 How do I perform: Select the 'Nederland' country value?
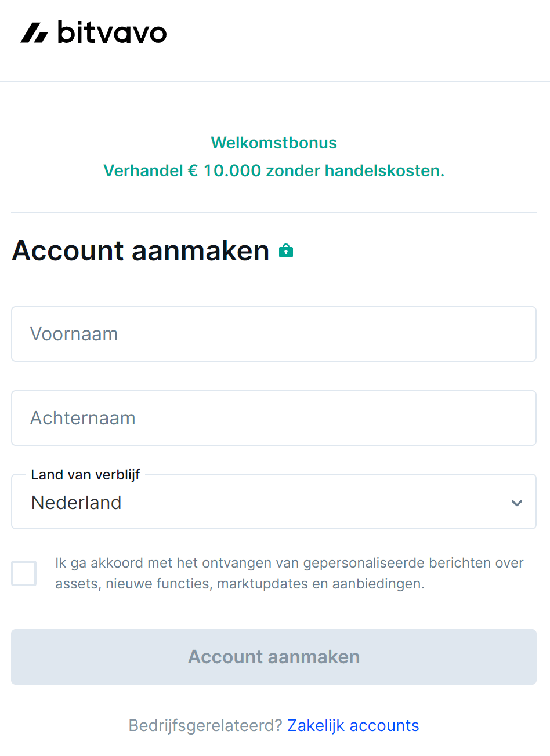pyautogui.click(x=76, y=503)
